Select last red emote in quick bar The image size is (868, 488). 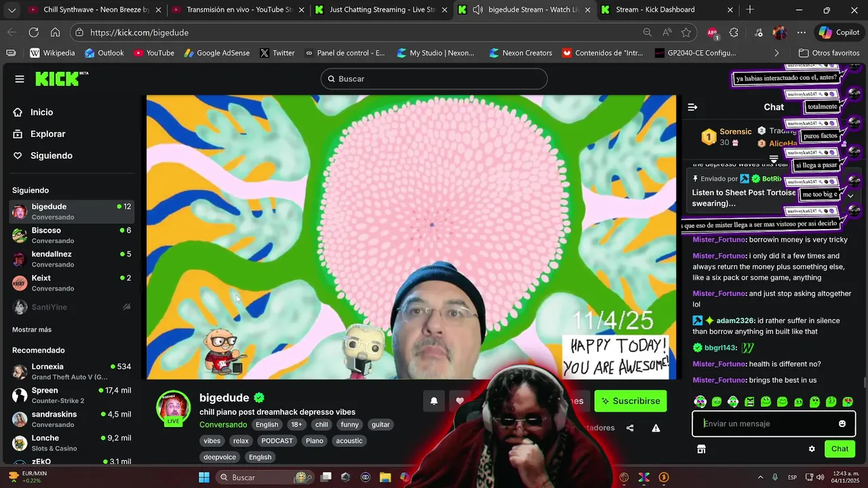point(848,401)
